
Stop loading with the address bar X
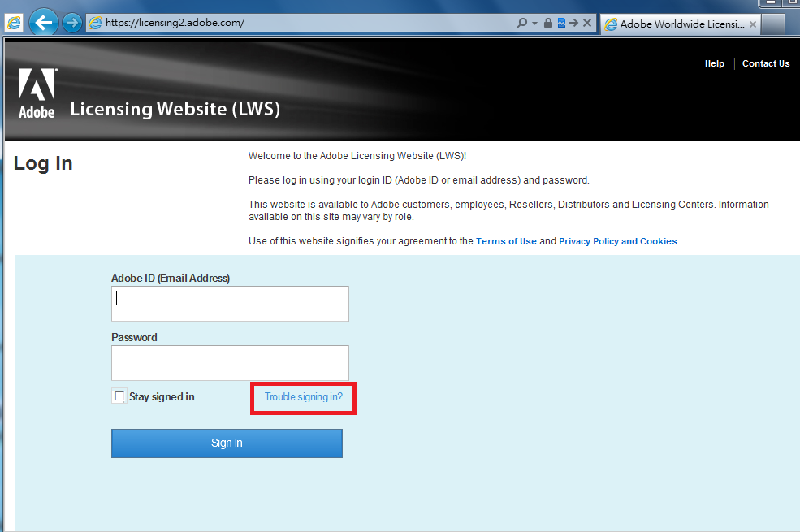587,23
